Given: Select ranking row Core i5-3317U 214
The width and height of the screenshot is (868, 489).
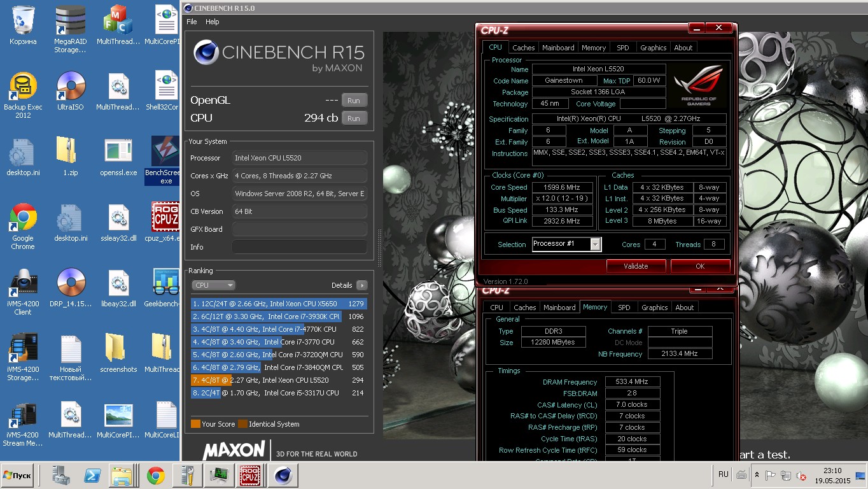Looking at the screenshot, I should click(279, 393).
